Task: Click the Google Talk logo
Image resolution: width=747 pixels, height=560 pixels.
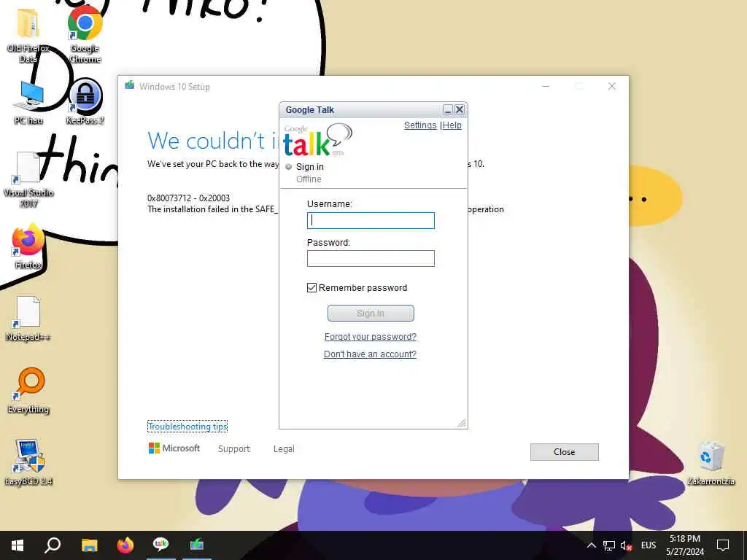Action: tap(317, 139)
